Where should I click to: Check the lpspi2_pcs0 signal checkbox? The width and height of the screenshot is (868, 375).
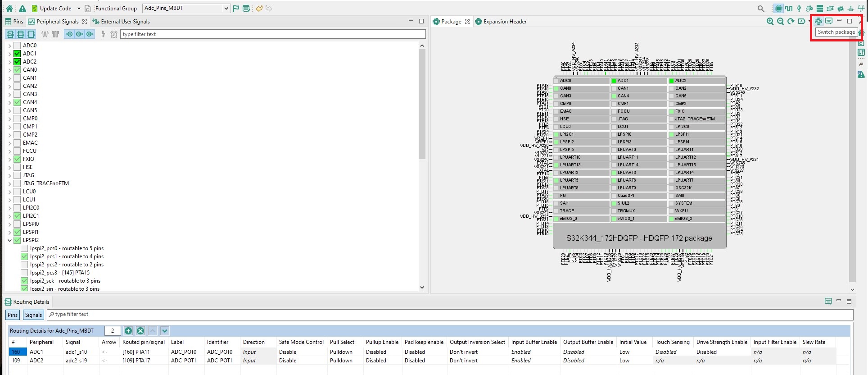(x=24, y=248)
